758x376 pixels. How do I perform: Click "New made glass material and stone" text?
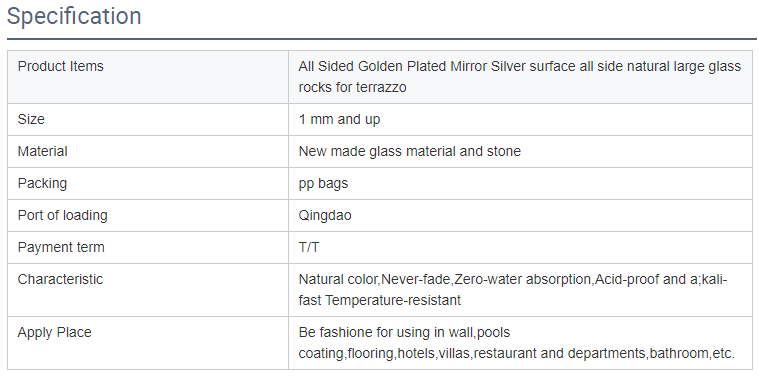(410, 151)
